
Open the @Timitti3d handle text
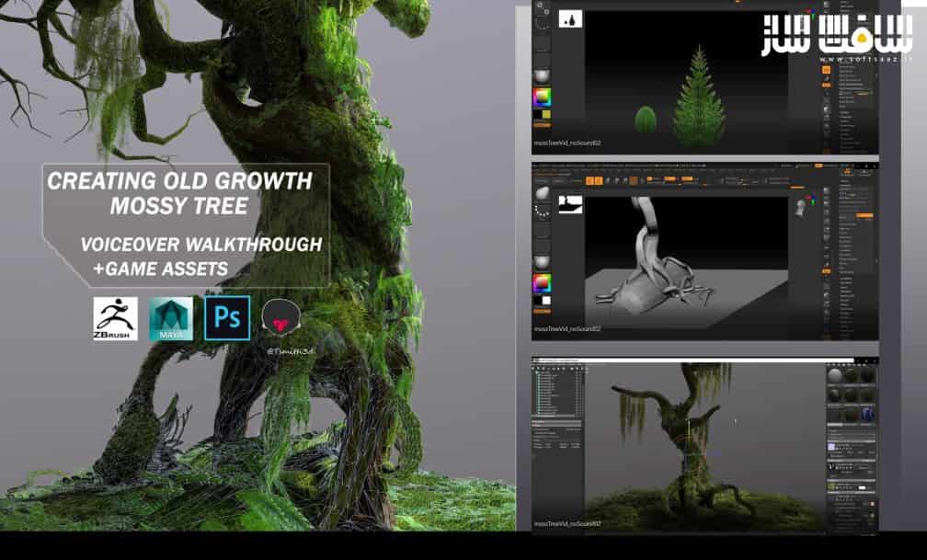pyautogui.click(x=289, y=351)
